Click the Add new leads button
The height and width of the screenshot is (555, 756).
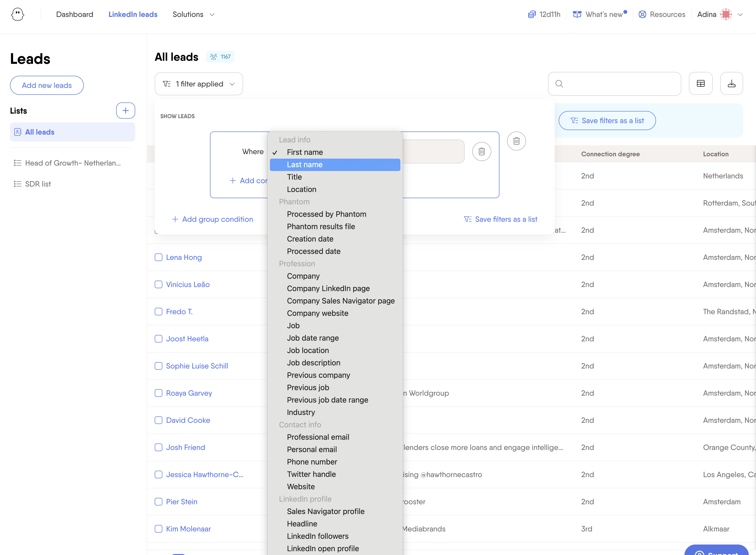click(x=47, y=85)
